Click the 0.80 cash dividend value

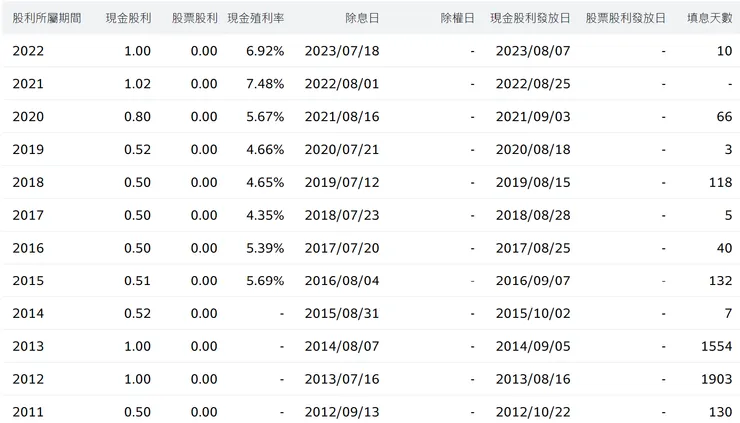click(138, 117)
